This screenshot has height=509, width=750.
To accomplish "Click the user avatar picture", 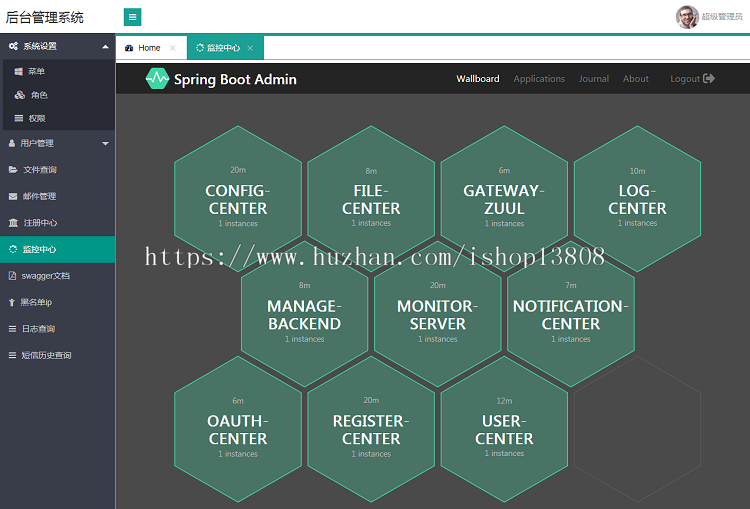I will click(687, 17).
